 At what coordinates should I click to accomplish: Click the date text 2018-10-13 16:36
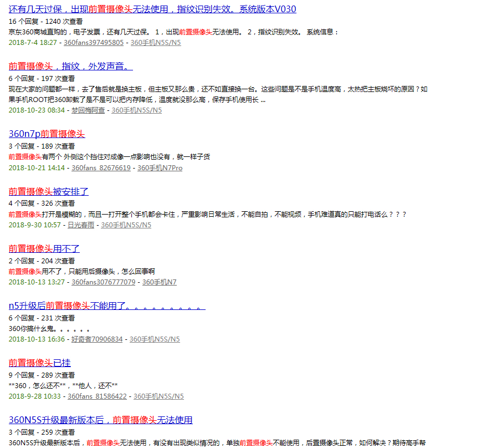click(x=37, y=339)
